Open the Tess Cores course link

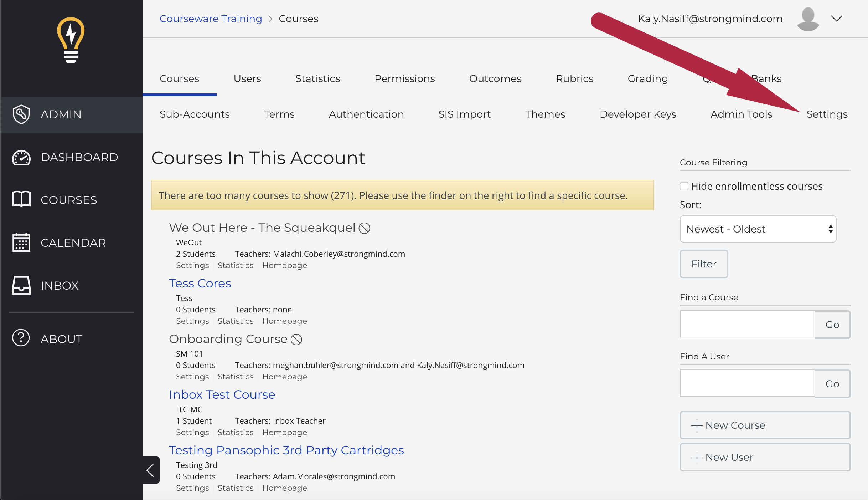point(200,284)
